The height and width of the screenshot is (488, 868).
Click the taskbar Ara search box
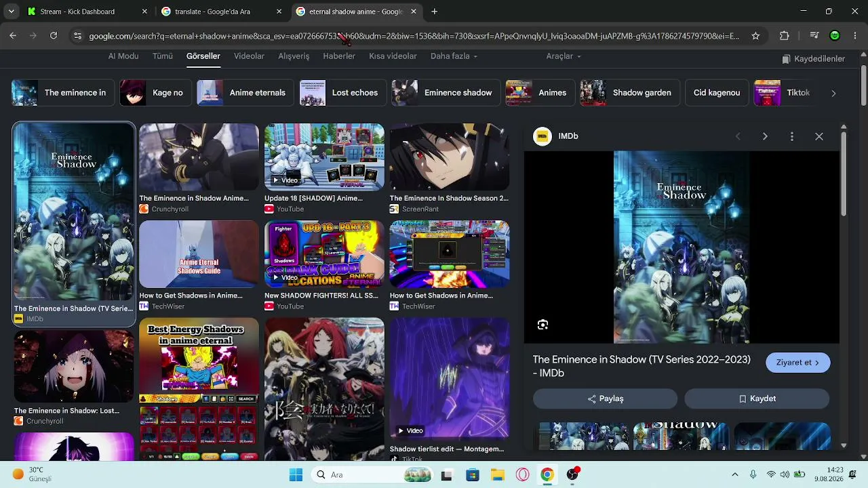tap(371, 474)
